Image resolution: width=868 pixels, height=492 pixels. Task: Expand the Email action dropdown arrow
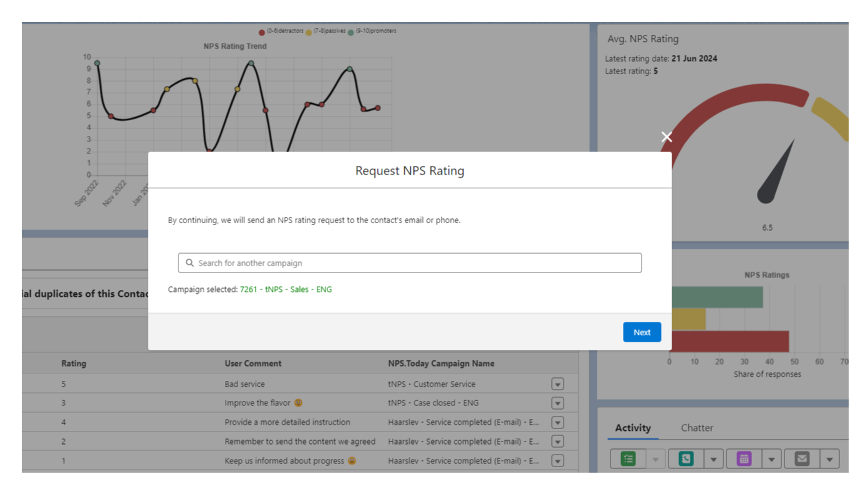coord(829,460)
